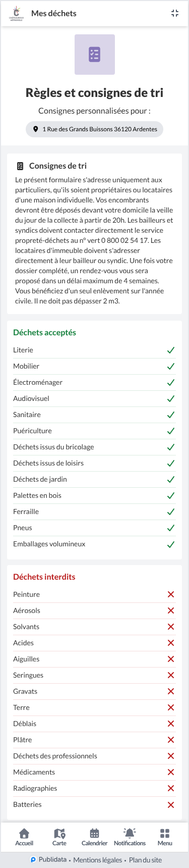Screen dimensions: 189x868
Task: Open the Mentions légales link
Action: coord(98,860)
